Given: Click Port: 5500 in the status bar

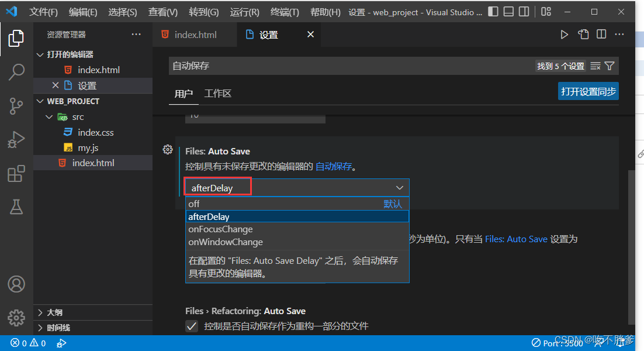Looking at the screenshot, I should pos(556,343).
